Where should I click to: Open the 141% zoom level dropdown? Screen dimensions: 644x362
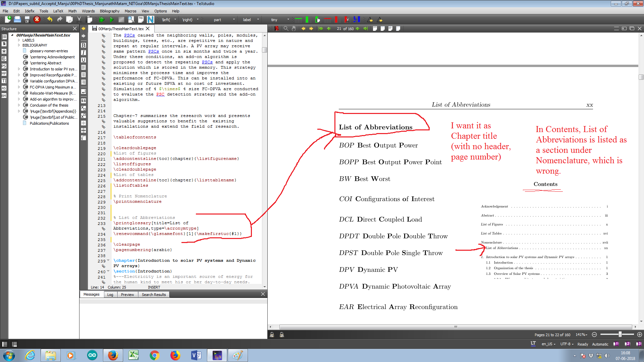pos(582,335)
